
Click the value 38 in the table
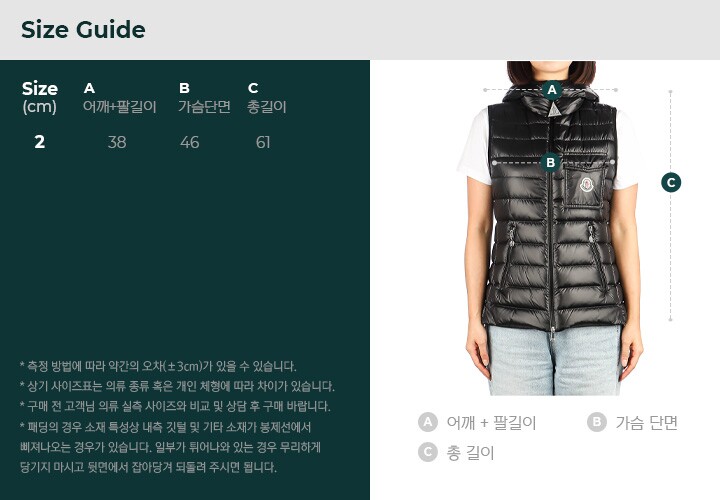point(117,142)
